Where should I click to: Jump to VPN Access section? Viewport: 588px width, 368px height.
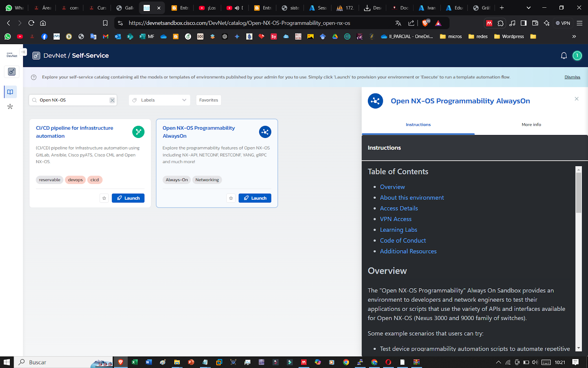(396, 219)
